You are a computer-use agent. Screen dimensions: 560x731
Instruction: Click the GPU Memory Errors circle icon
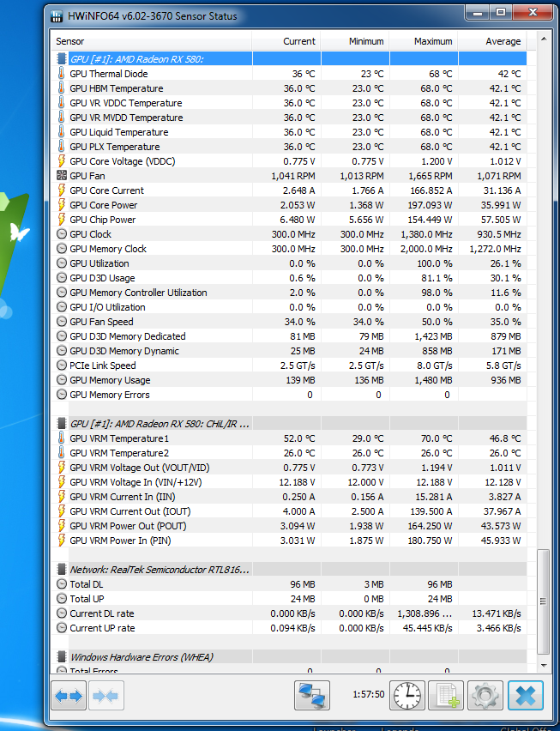pos(61,395)
